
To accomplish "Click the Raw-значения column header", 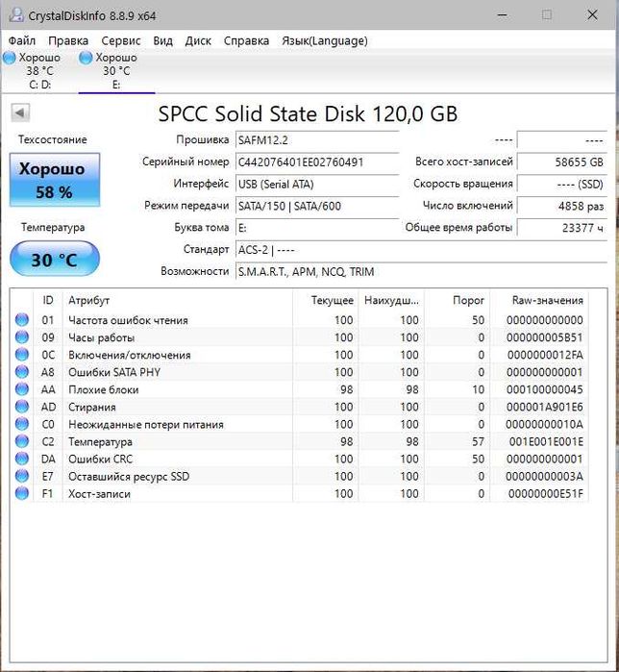I will [539, 300].
